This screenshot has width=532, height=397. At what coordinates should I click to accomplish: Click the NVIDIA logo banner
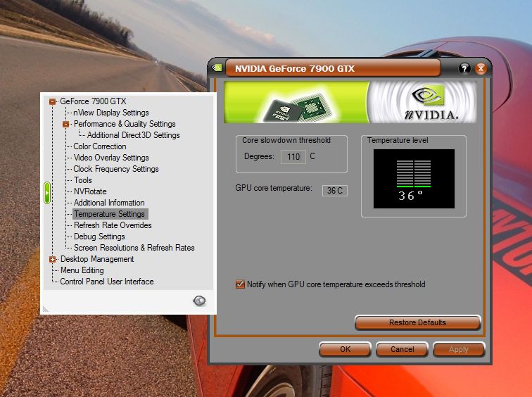tap(350, 102)
